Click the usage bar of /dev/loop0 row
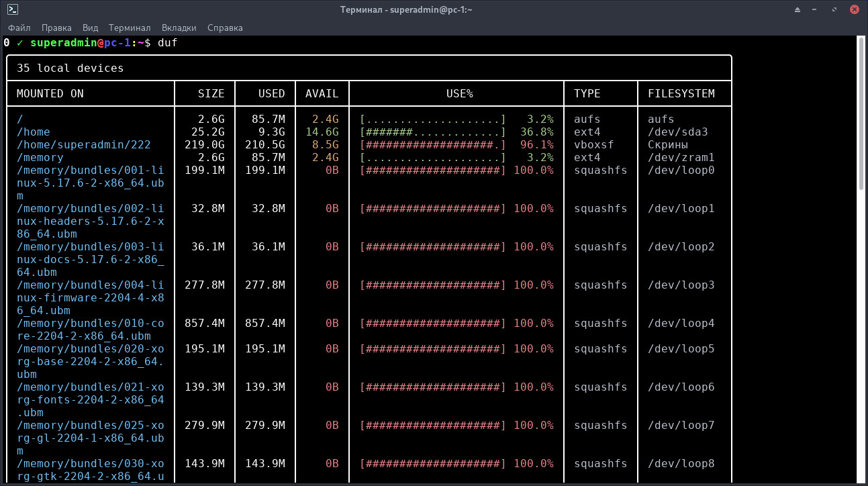Screen dimensions: 868x486 coord(433,170)
